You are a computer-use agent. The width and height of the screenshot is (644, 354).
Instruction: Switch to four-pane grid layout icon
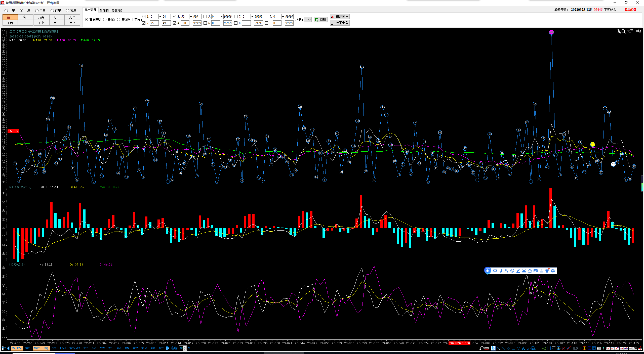tap(589, 348)
